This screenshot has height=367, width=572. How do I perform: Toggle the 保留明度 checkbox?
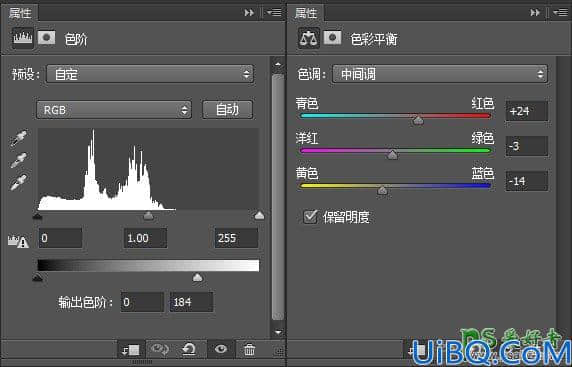click(x=310, y=217)
